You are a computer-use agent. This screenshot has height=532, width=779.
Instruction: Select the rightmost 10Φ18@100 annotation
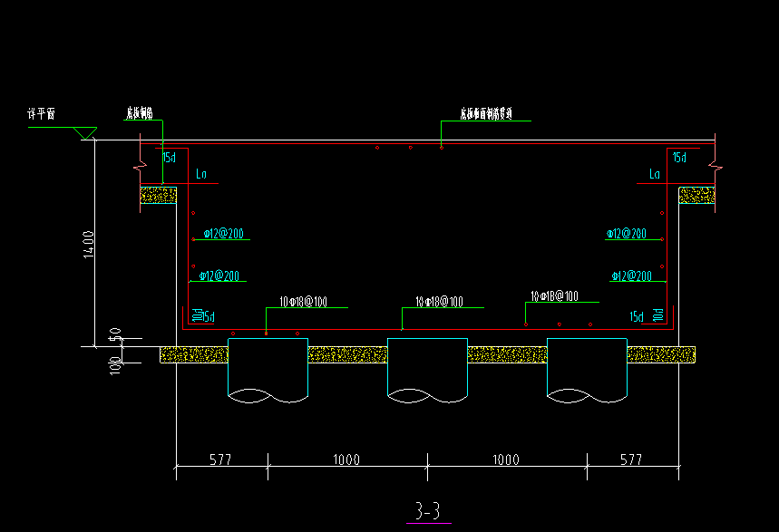pyautogui.click(x=555, y=295)
